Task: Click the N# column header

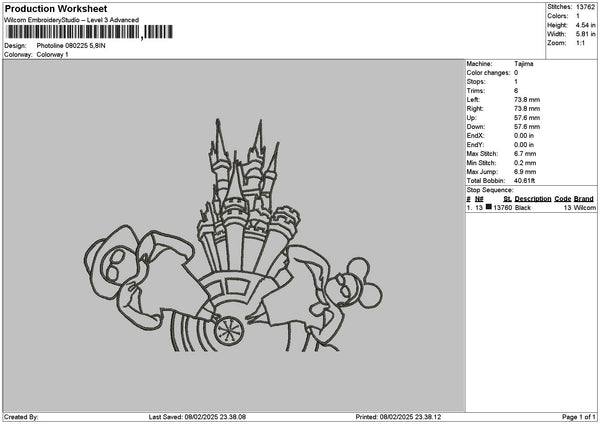Action: tap(479, 199)
